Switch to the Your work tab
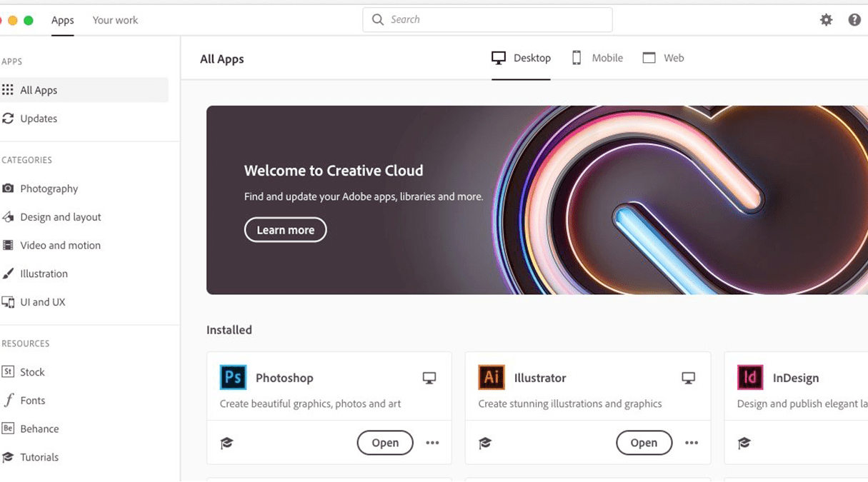The width and height of the screenshot is (868, 482). tap(115, 20)
